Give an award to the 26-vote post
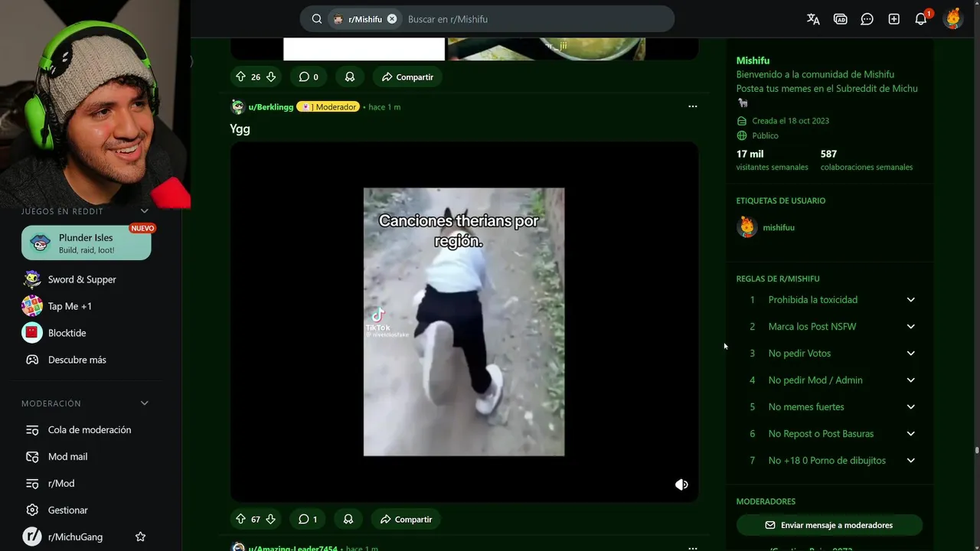980x551 pixels. click(350, 77)
